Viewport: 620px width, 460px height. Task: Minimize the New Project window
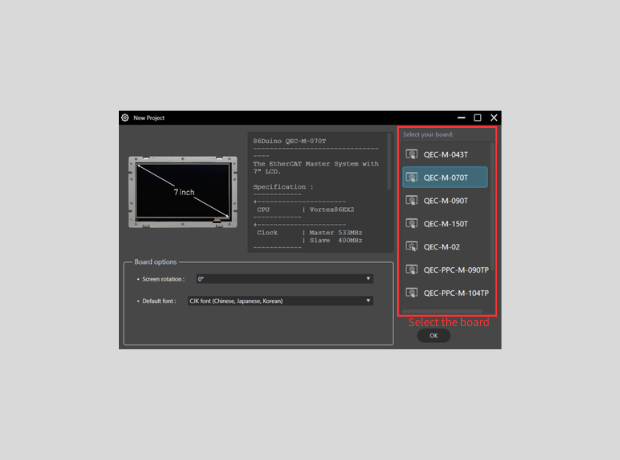(x=461, y=118)
